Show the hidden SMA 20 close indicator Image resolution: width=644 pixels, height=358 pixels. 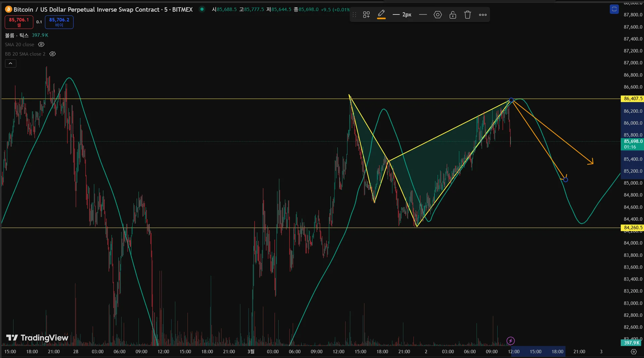point(41,45)
